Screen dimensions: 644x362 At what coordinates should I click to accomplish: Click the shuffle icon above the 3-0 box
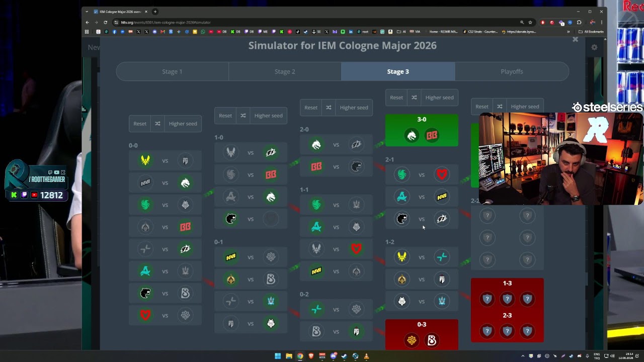click(x=414, y=98)
